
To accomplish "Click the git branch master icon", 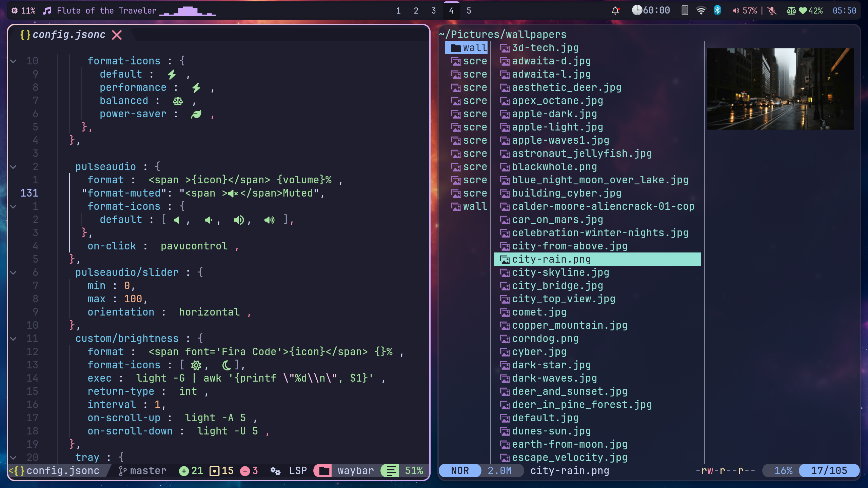I will coord(122,471).
